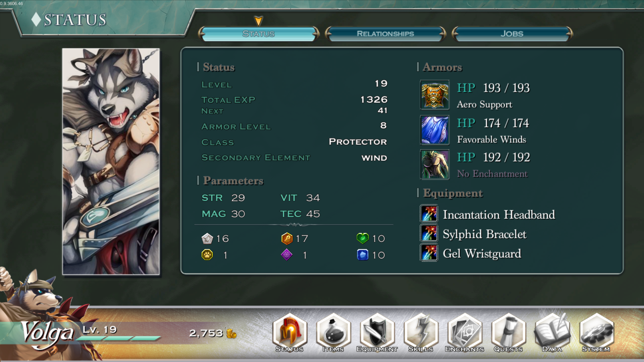644x362 pixels.
Task: Click the Incantation Headband equipment entry
Action: point(488,214)
